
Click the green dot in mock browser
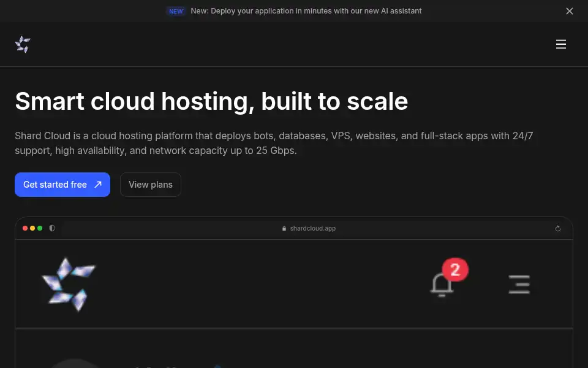coord(40,228)
